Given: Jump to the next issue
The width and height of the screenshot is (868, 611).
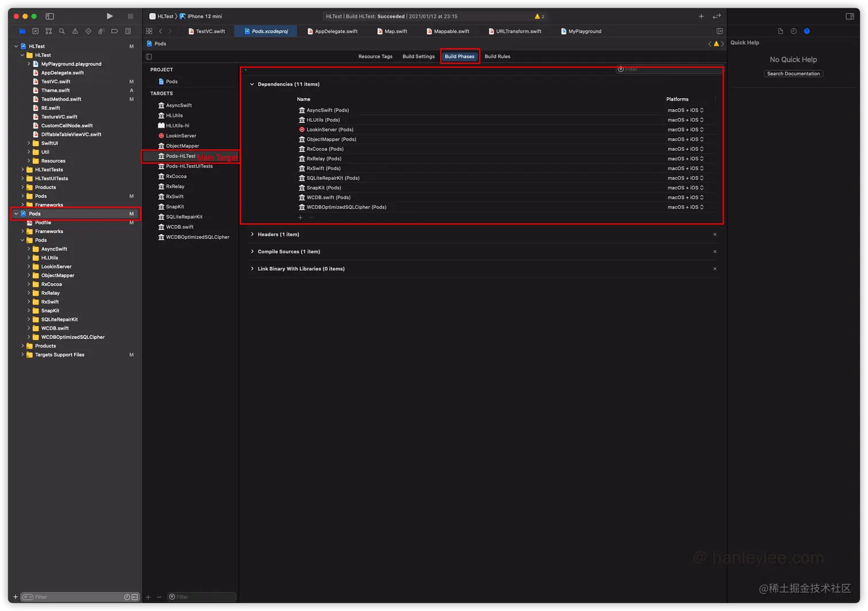Looking at the screenshot, I should point(722,44).
